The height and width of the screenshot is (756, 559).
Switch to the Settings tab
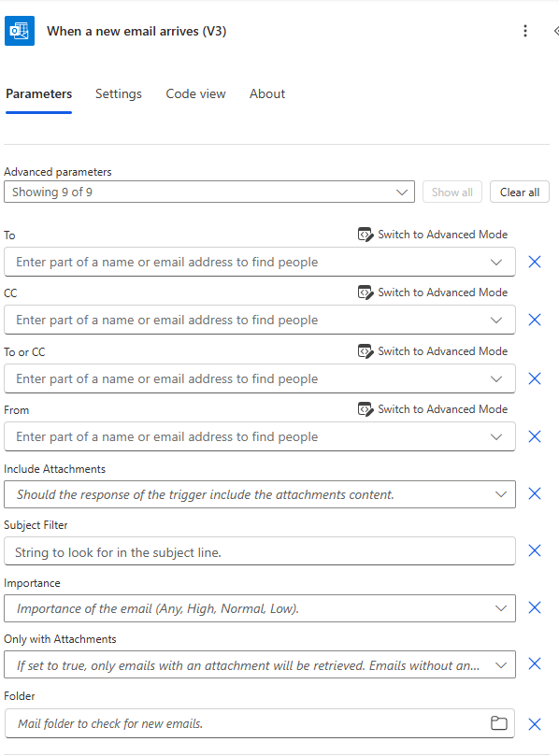pos(119,93)
